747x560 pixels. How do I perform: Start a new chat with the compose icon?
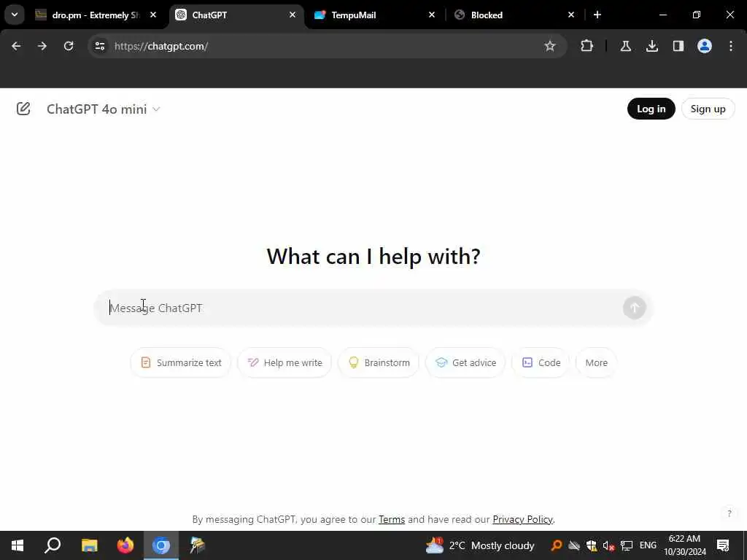coord(23,109)
